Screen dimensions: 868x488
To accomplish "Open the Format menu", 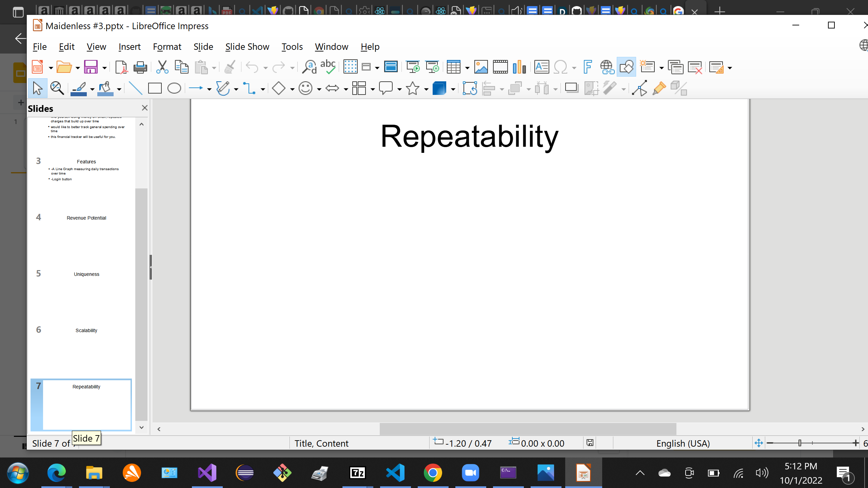I will click(x=167, y=46).
